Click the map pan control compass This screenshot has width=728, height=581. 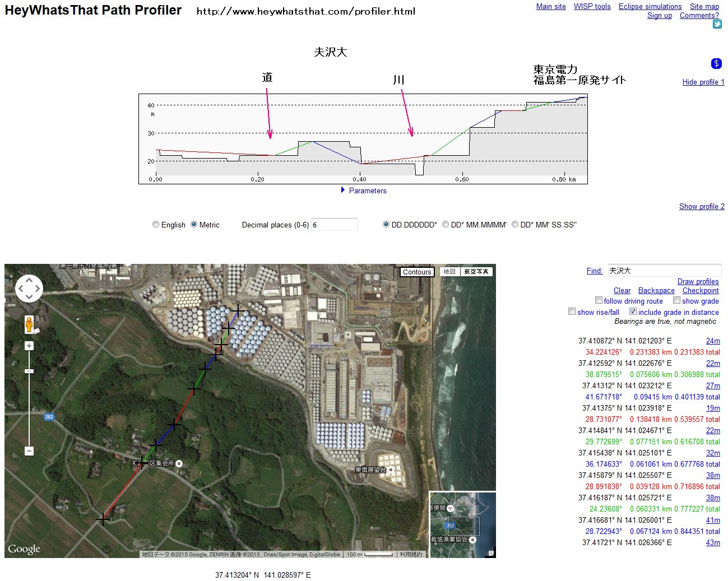29,289
